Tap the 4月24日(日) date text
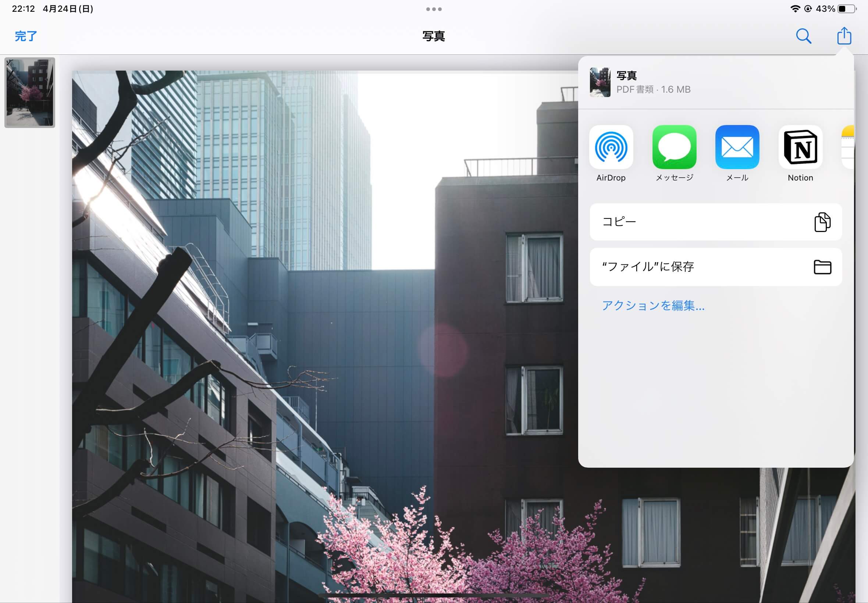The image size is (868, 603). (x=68, y=9)
